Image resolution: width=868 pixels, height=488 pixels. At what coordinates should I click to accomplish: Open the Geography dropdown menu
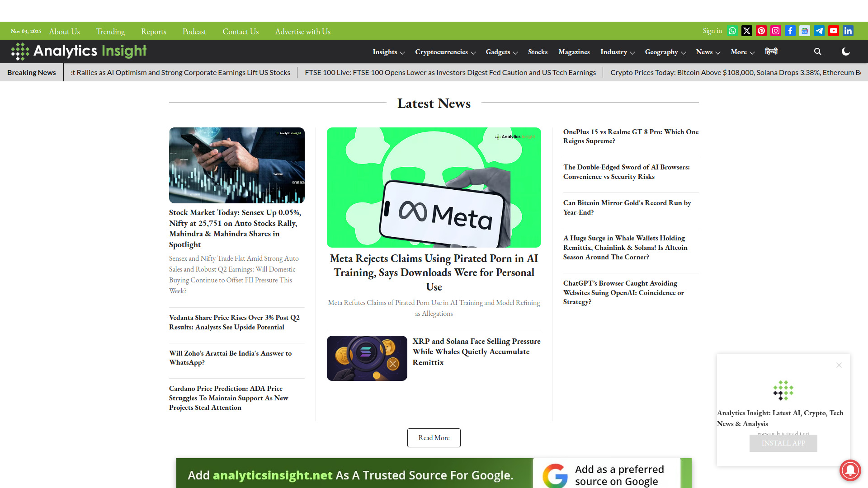[x=665, y=52]
